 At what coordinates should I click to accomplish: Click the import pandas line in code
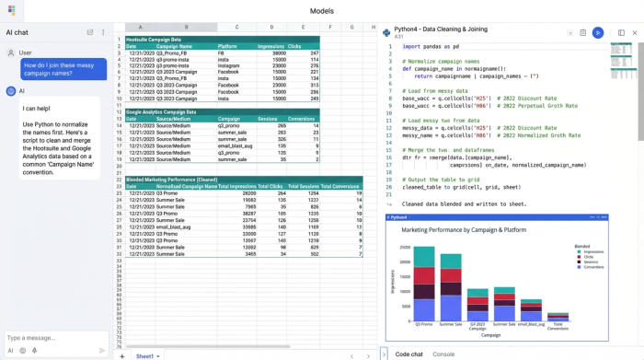click(431, 46)
